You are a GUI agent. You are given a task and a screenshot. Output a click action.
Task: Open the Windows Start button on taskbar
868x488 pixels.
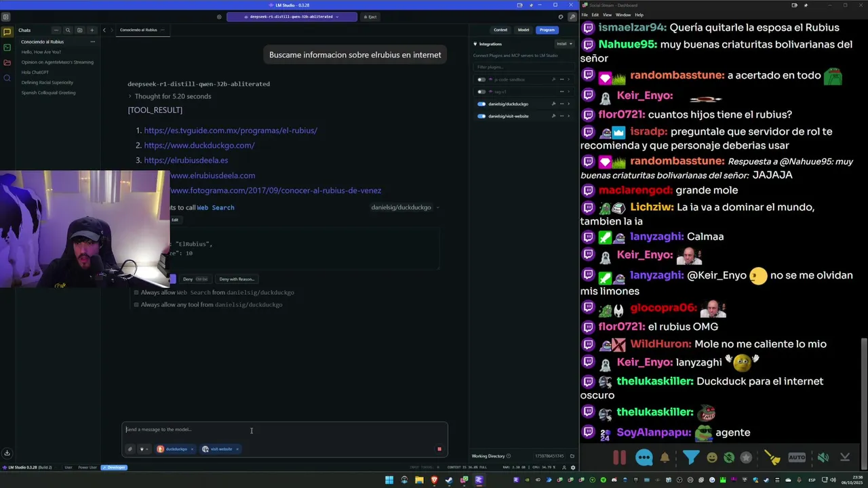(x=389, y=480)
